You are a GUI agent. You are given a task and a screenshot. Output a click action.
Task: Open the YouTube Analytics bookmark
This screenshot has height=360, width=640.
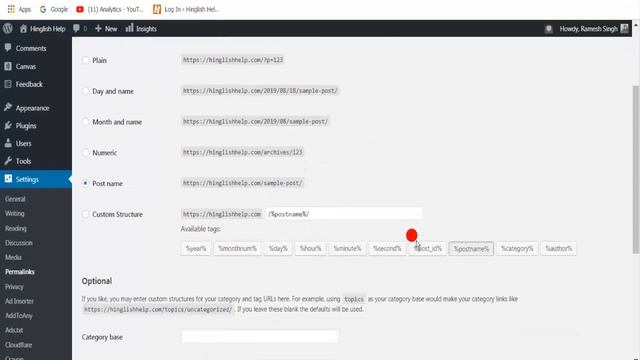(x=110, y=9)
